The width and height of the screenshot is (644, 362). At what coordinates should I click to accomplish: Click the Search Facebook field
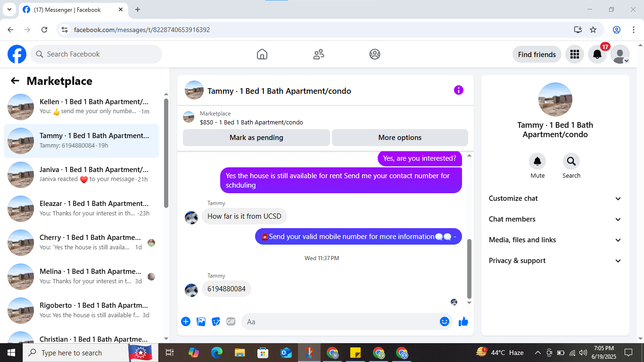pyautogui.click(x=96, y=54)
